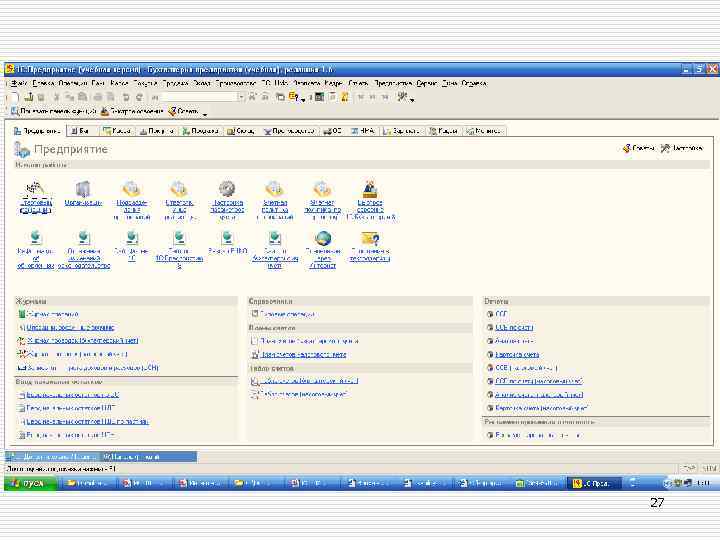The height and width of the screenshot is (540, 720).
Task: Open the Файл menu
Action: point(18,84)
